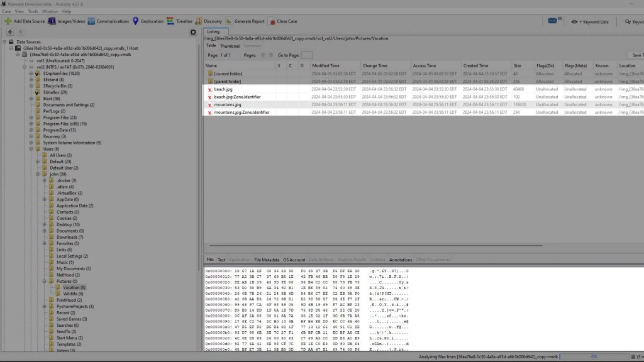644x362 pixels.
Task: Select the beach.jpg file row
Action: coord(223,89)
